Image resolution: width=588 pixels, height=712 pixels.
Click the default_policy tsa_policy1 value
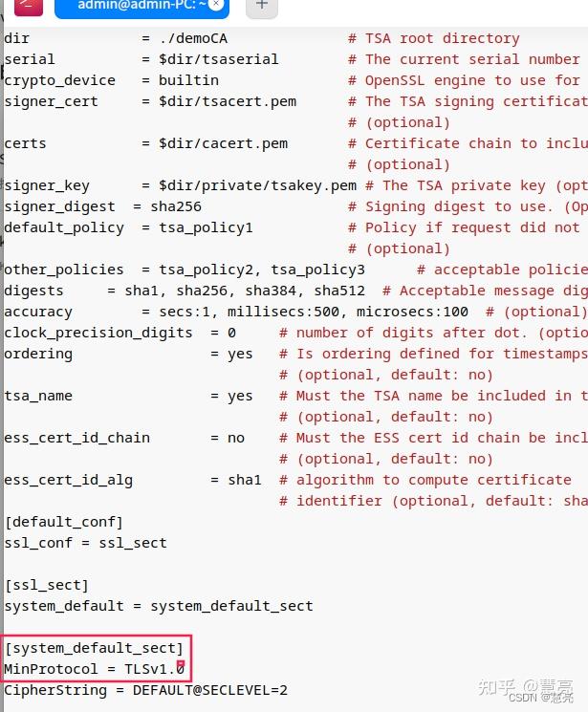[x=206, y=227]
